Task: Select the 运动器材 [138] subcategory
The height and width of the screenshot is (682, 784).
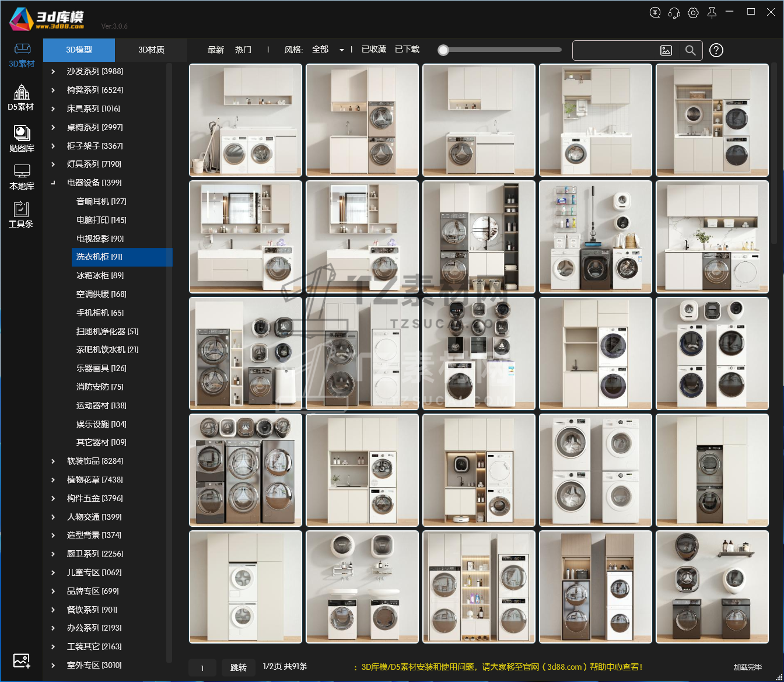Action: point(101,405)
